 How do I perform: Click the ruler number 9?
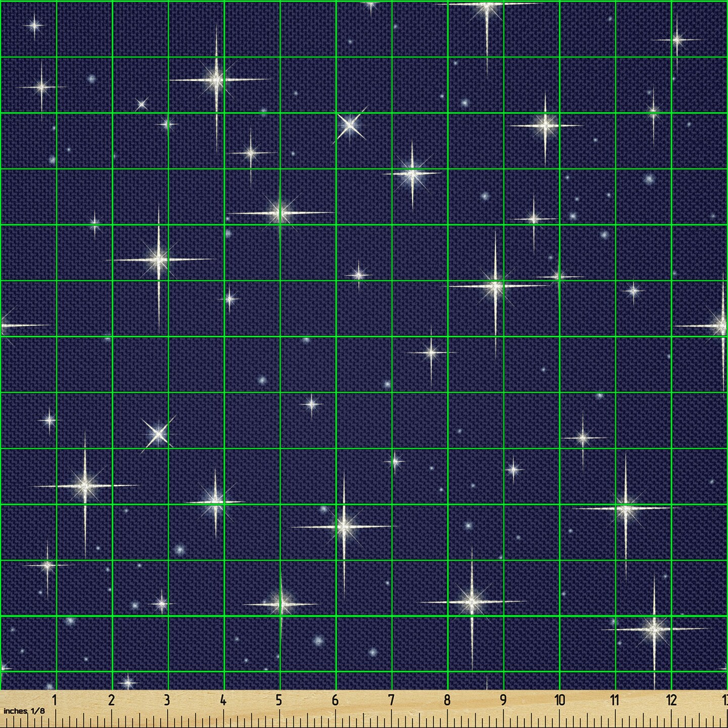[x=503, y=700]
